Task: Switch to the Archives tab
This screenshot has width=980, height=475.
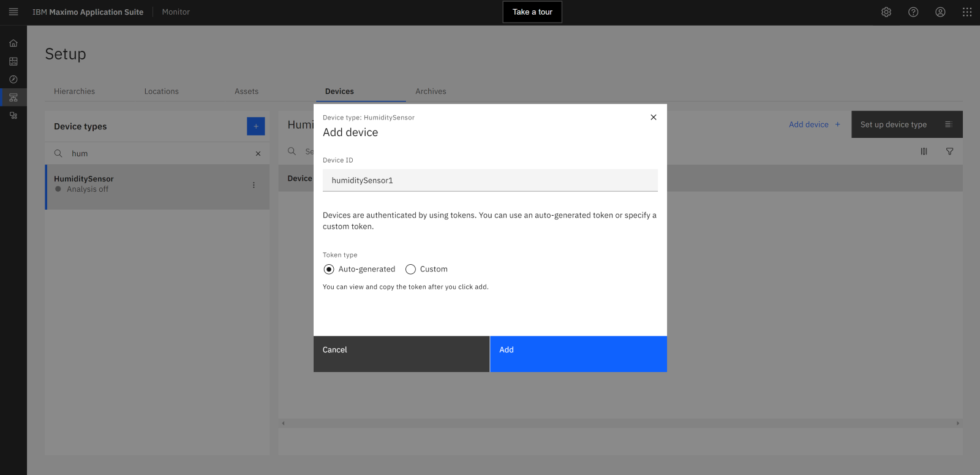Action: click(x=431, y=91)
